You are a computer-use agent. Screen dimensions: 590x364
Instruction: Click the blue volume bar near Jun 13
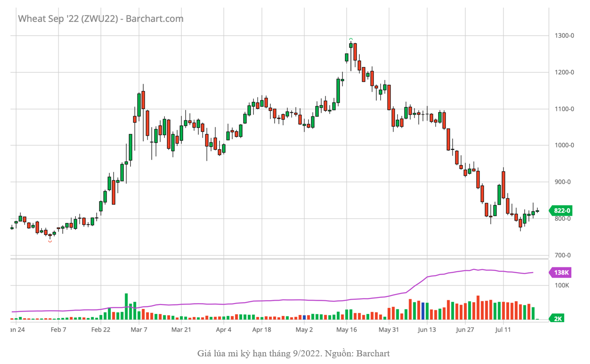(x=423, y=311)
